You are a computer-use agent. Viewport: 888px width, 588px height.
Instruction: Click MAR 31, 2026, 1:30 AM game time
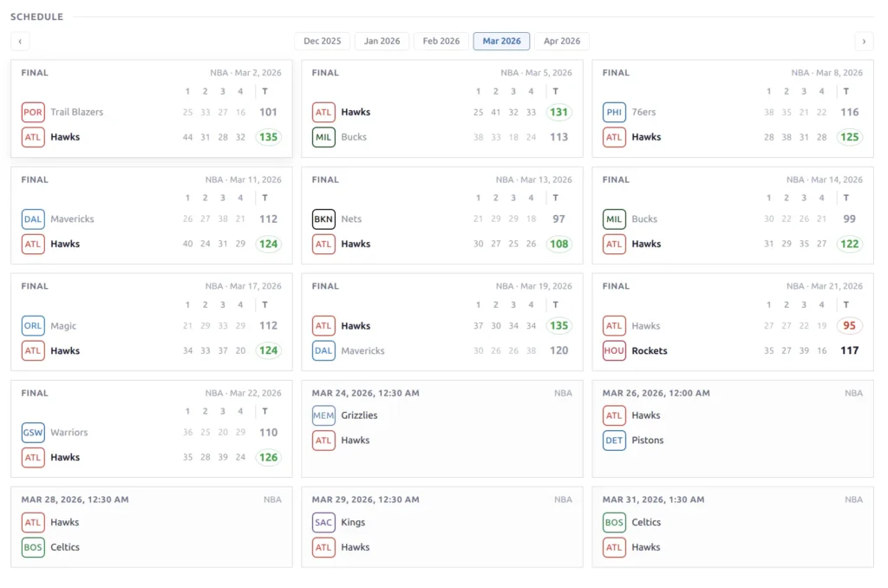[x=653, y=500]
